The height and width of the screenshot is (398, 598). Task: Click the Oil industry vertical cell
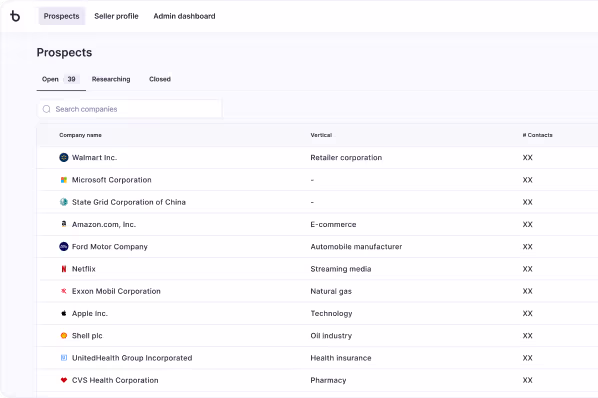331,335
